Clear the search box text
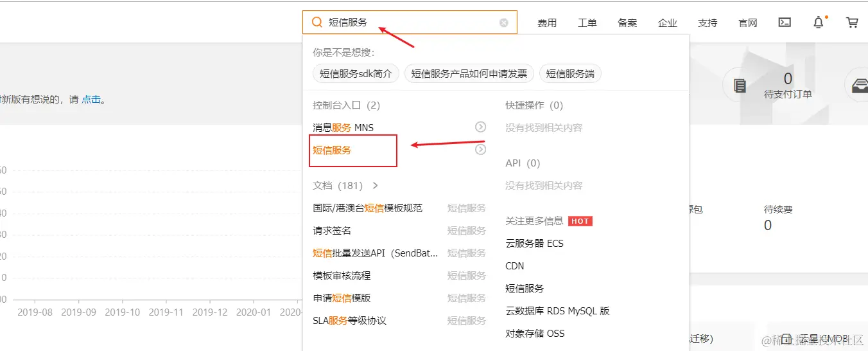This screenshot has height=351, width=868. (x=504, y=22)
